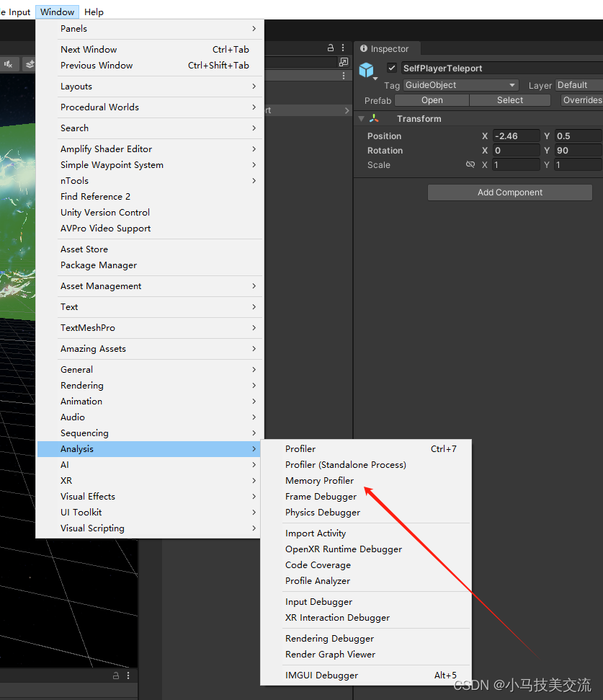Click the scene effects toolbar icon
Screen dimensions: 603x700
[29, 64]
